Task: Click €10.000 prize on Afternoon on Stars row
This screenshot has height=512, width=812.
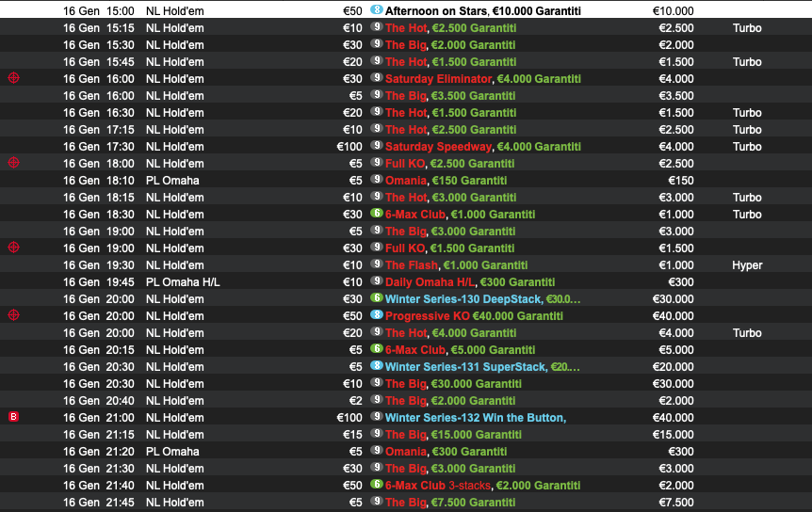Action: pos(674,11)
